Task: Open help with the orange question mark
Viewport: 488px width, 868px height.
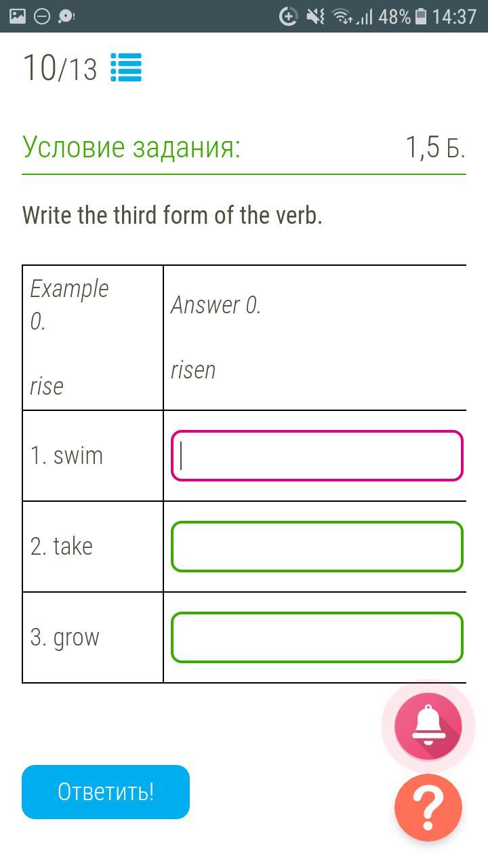Action: 428,808
